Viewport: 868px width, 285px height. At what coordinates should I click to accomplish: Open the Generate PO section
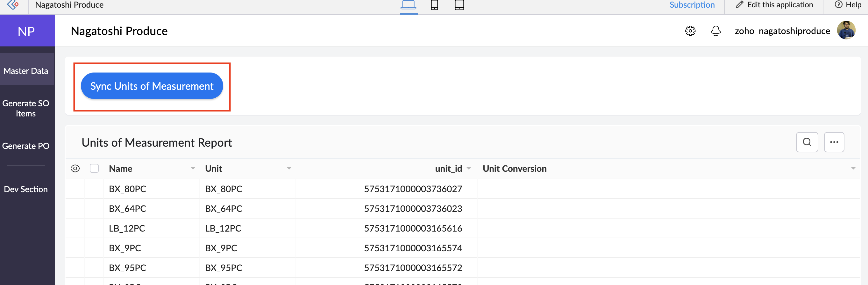point(26,146)
